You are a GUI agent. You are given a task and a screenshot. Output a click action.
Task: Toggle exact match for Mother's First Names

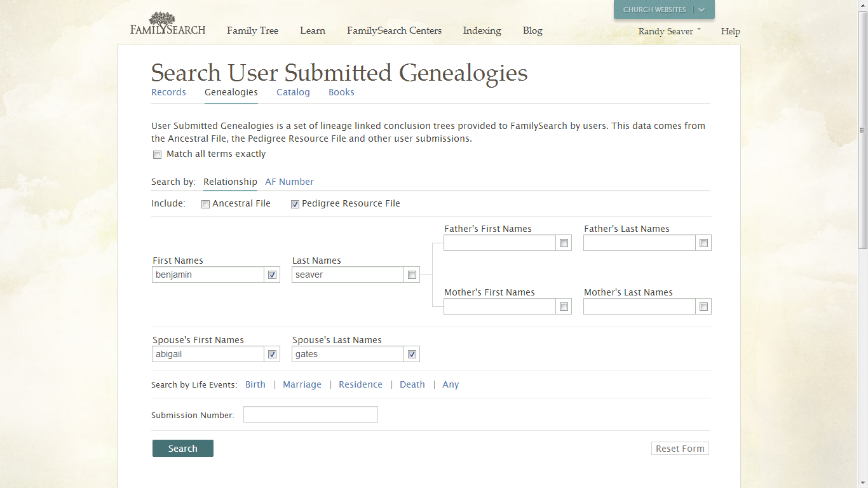coord(564,306)
